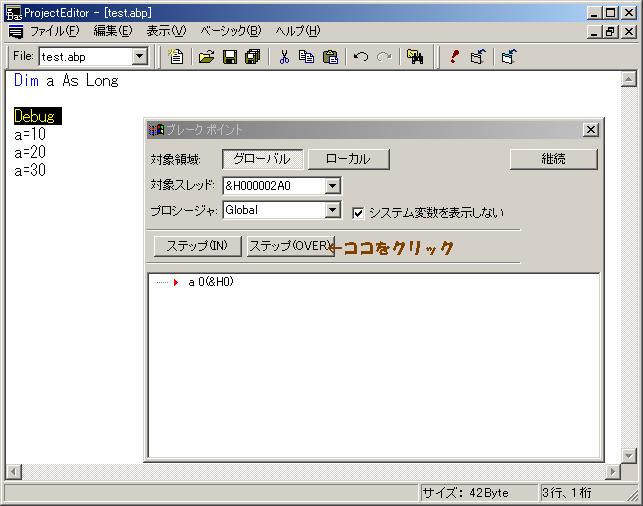Click the document system menu icon beside ファイル
643x506 pixels.
16,32
